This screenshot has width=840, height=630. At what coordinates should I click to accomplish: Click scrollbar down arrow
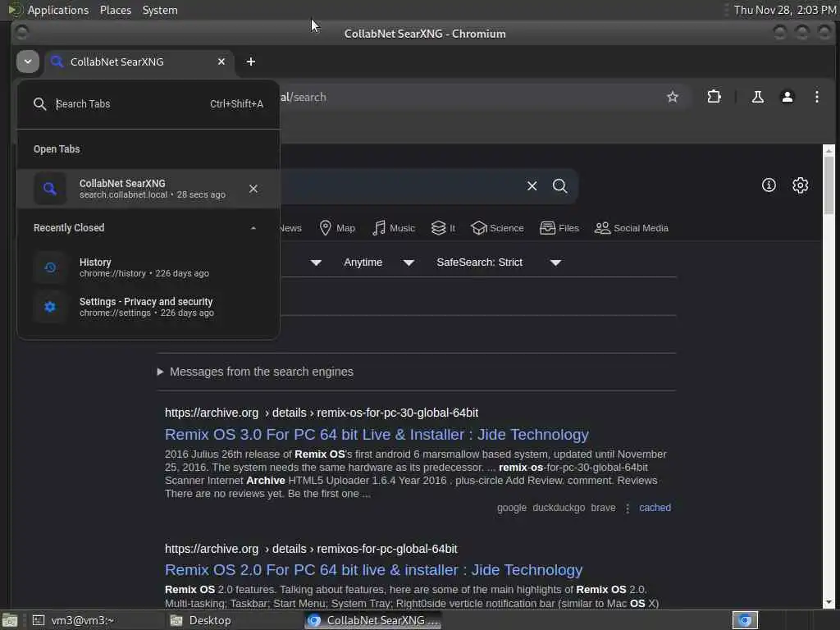[x=829, y=602]
